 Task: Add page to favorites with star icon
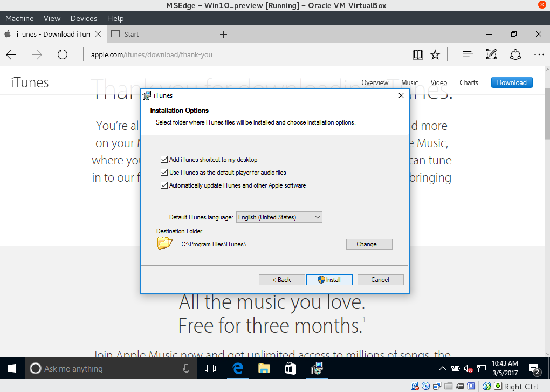coord(435,54)
